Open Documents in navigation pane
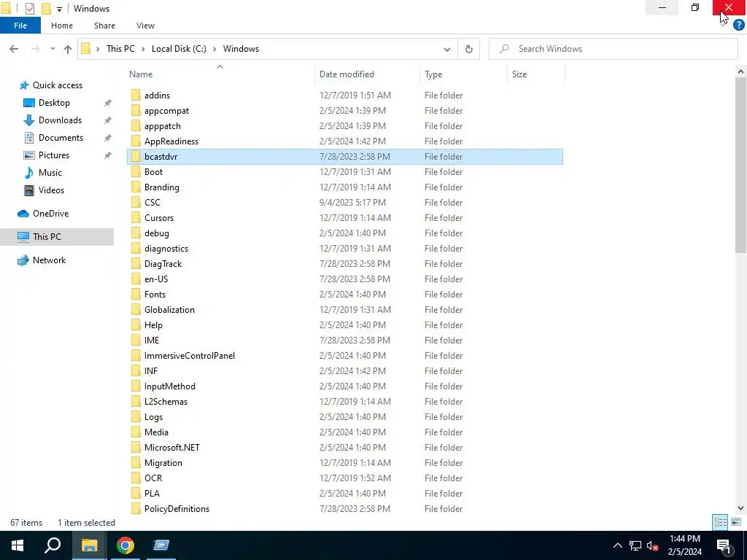The image size is (747, 560). coord(61,138)
